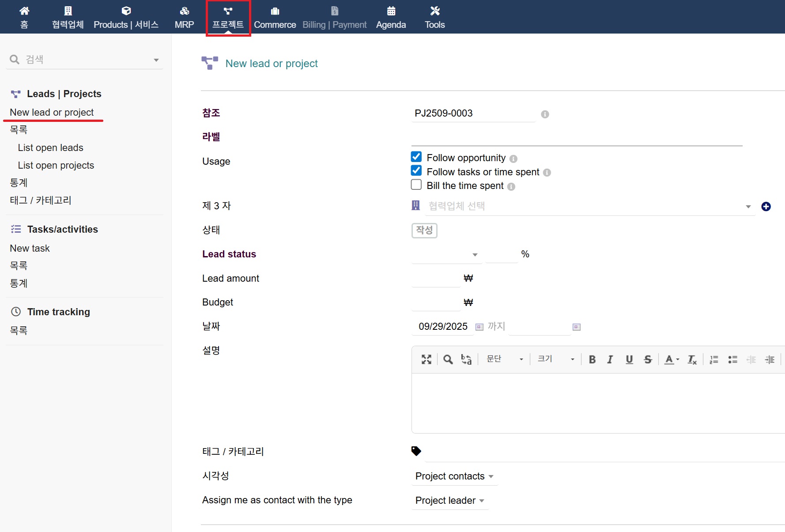Toggle italic text in editor toolbar
The height and width of the screenshot is (532, 785).
[610, 359]
